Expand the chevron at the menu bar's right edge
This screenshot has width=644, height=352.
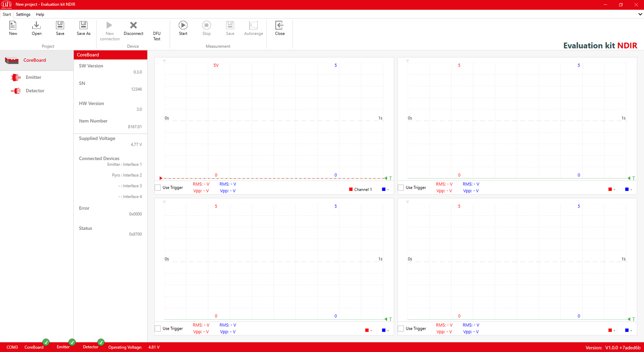641,14
